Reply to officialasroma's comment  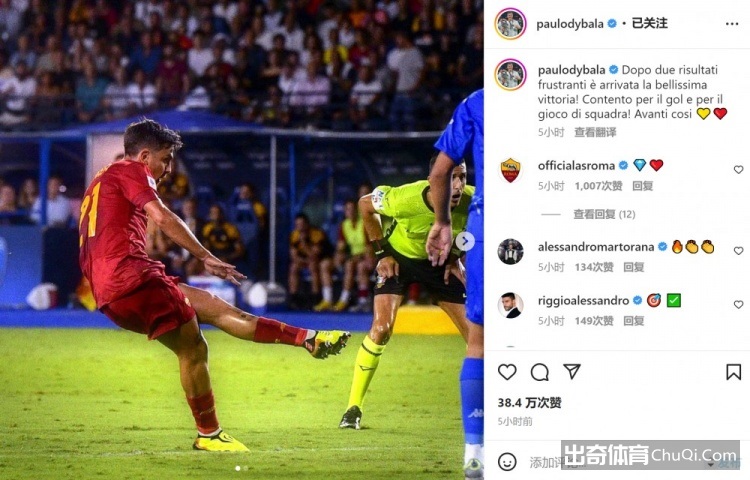pyautogui.click(x=642, y=186)
